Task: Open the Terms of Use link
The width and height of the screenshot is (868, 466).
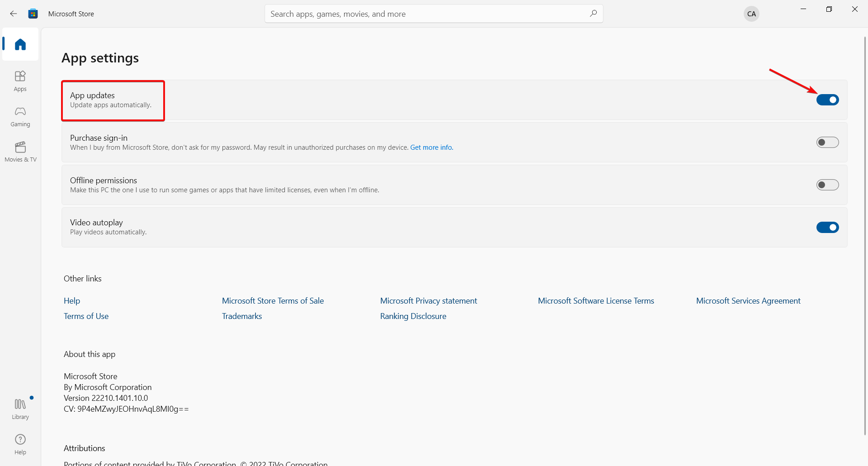Action: (86, 316)
